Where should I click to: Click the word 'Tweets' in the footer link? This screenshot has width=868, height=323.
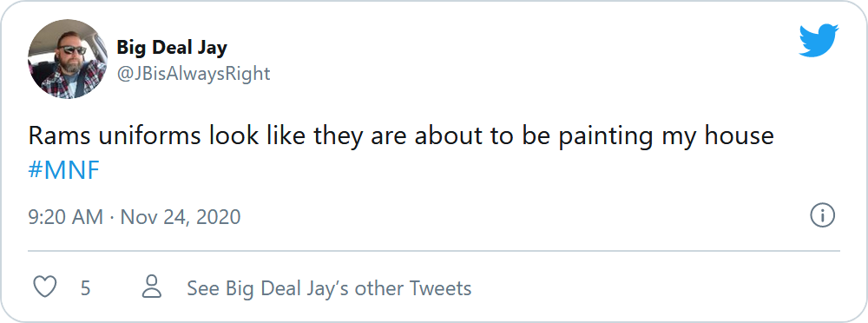[441, 288]
